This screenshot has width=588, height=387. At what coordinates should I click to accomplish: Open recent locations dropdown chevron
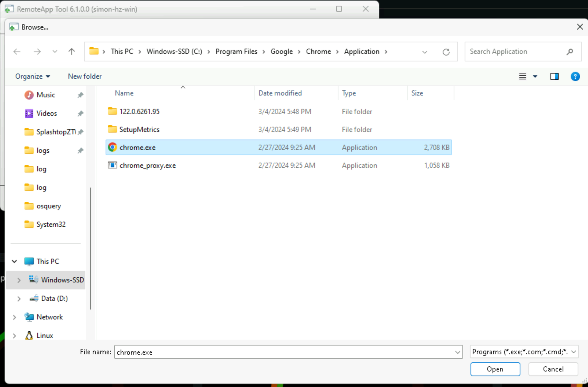[x=55, y=52]
